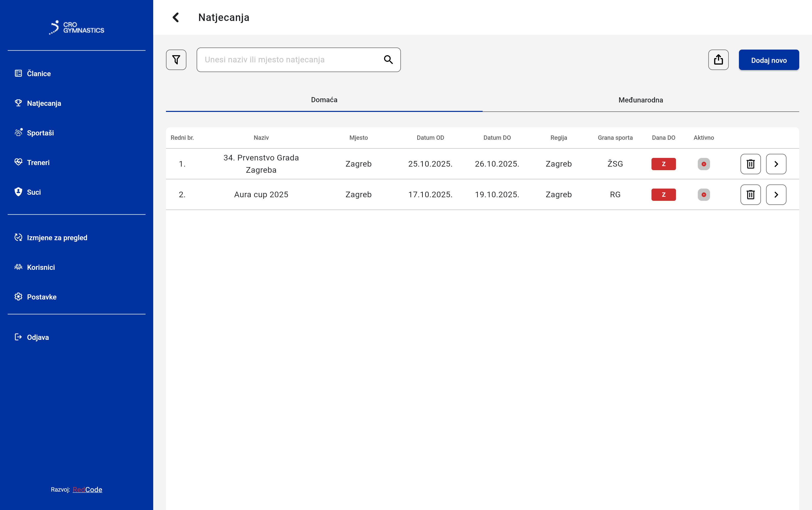The width and height of the screenshot is (812, 510).
Task: Toggle Aktivno status for Aura cup 2025
Action: click(703, 195)
